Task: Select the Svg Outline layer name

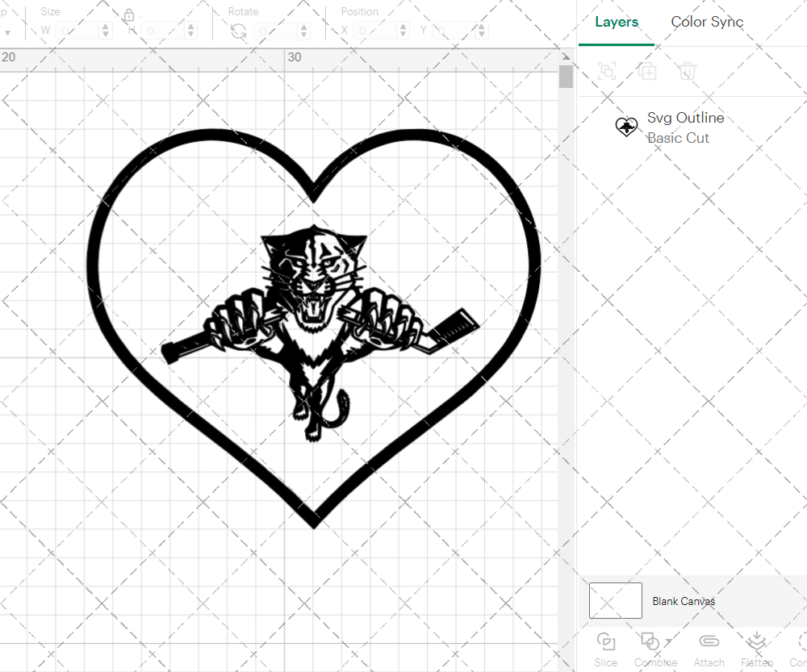Action: coord(685,118)
